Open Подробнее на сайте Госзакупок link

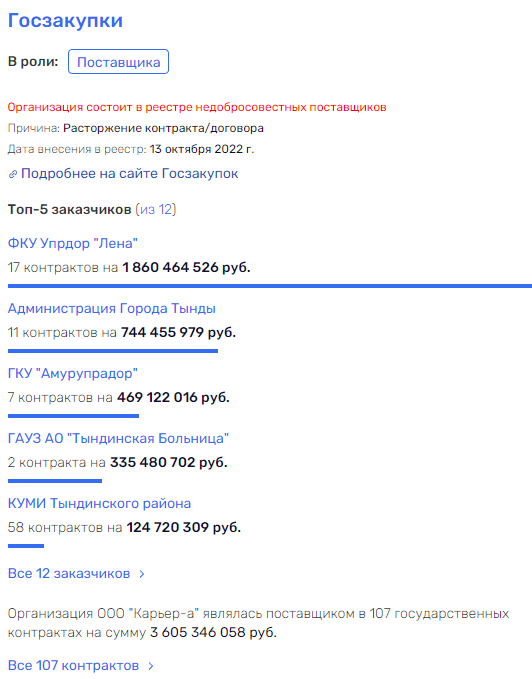129,174
